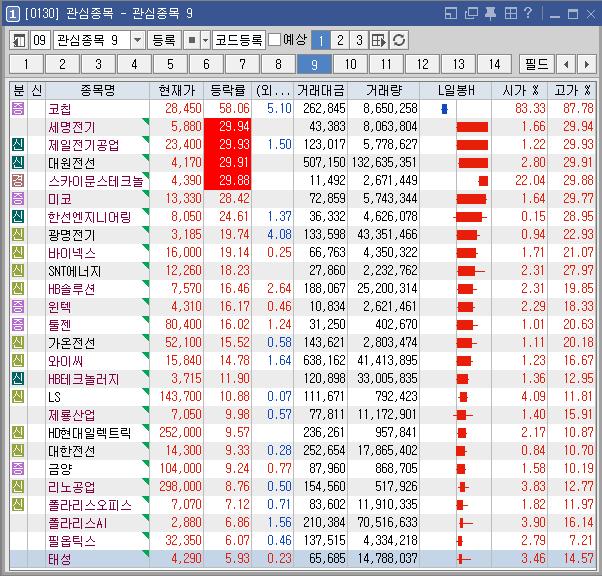602x576 pixels.
Task: Click the daily candle bar for 코칩
Action: pyautogui.click(x=445, y=109)
